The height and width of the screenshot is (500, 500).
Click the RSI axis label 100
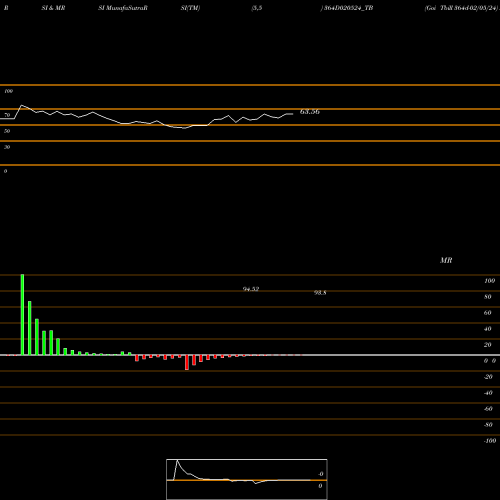pyautogui.click(x=8, y=91)
